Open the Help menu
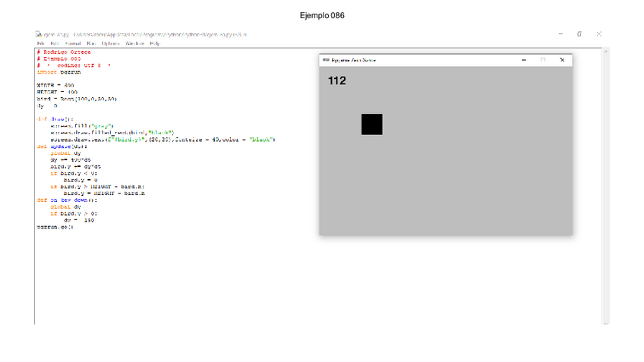Image resolution: width=644 pixels, height=362 pixels. coord(155,43)
